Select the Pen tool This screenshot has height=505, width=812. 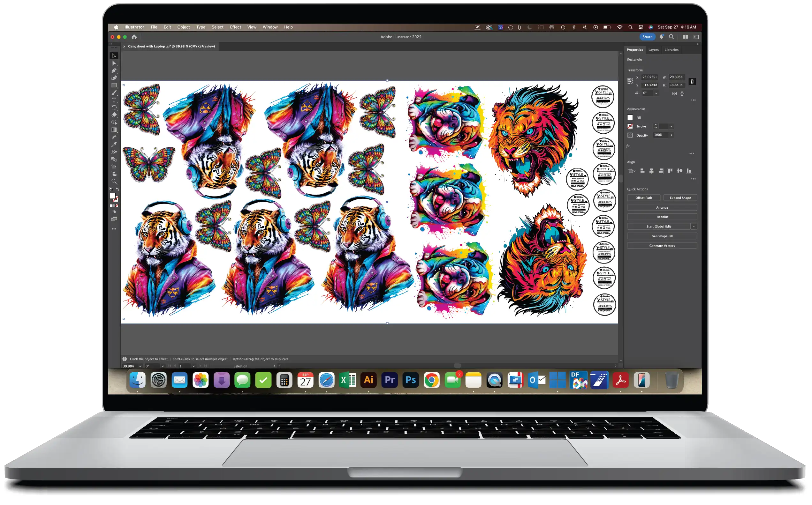(x=114, y=71)
